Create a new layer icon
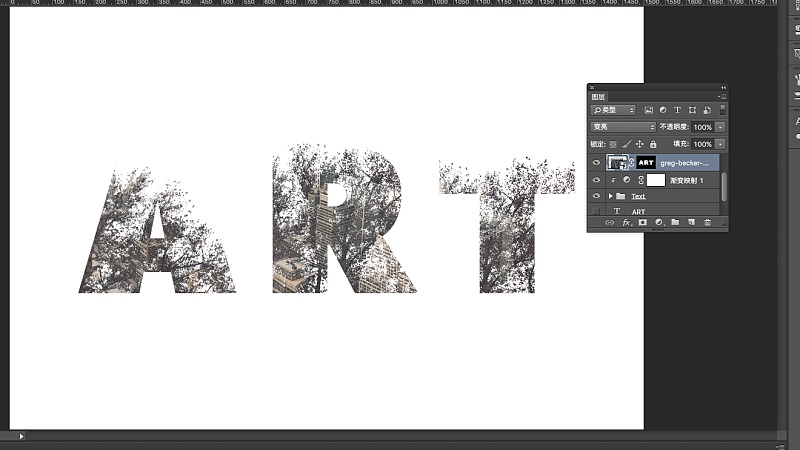This screenshot has width=800, height=450. 691,222
